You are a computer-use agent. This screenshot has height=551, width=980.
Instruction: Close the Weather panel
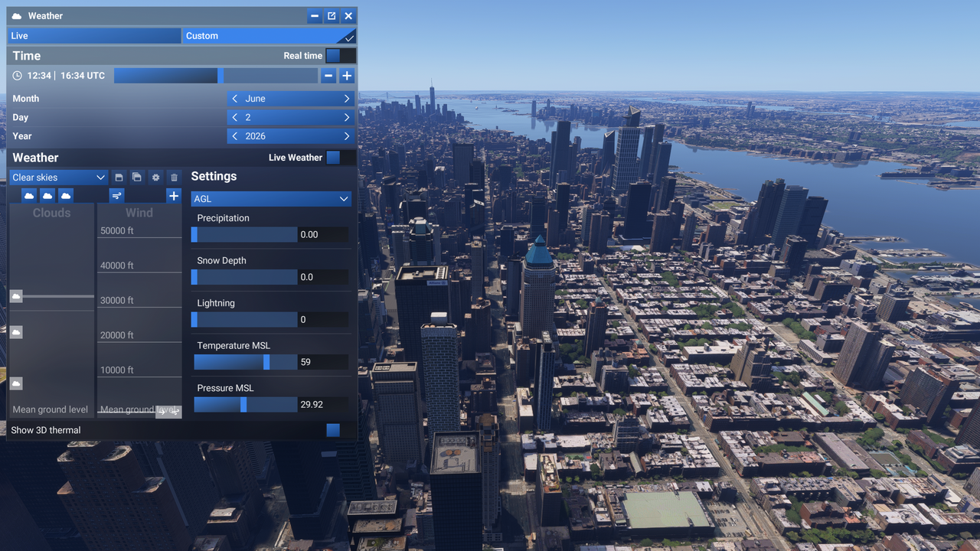click(x=348, y=16)
